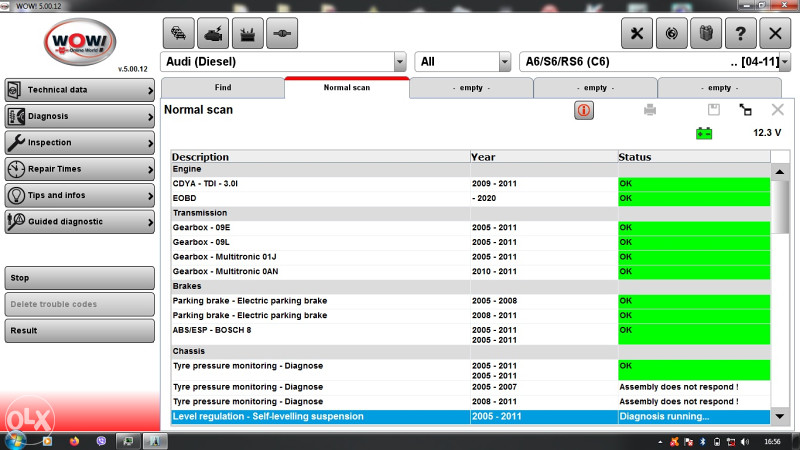Click the expand panel icon
The width and height of the screenshot is (800, 450).
745,110
